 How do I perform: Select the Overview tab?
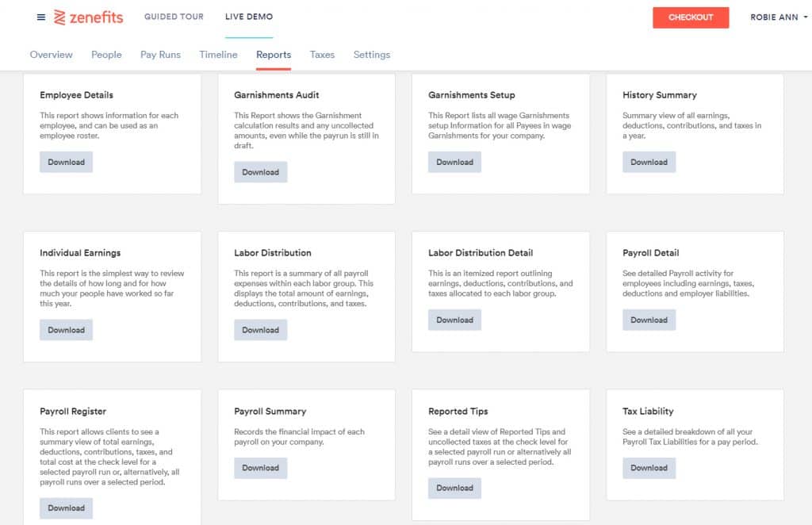51,55
